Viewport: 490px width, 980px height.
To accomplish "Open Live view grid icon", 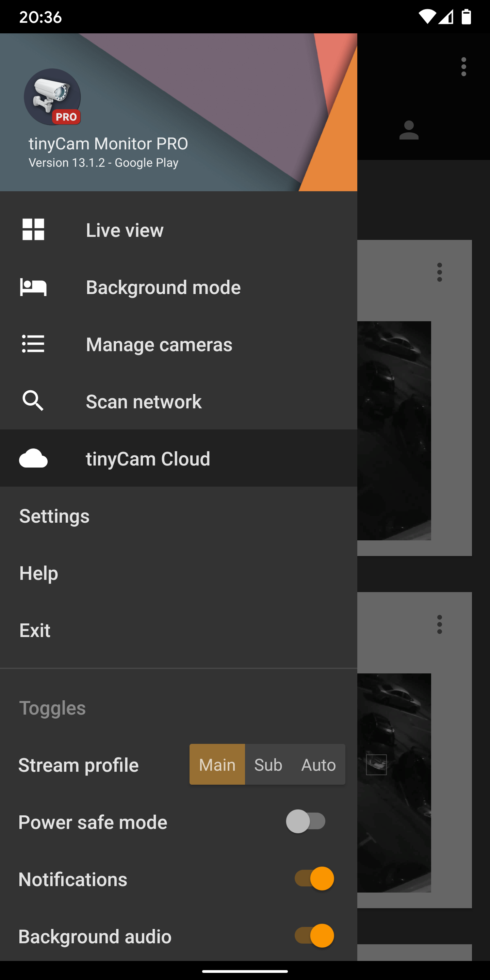I will [33, 229].
